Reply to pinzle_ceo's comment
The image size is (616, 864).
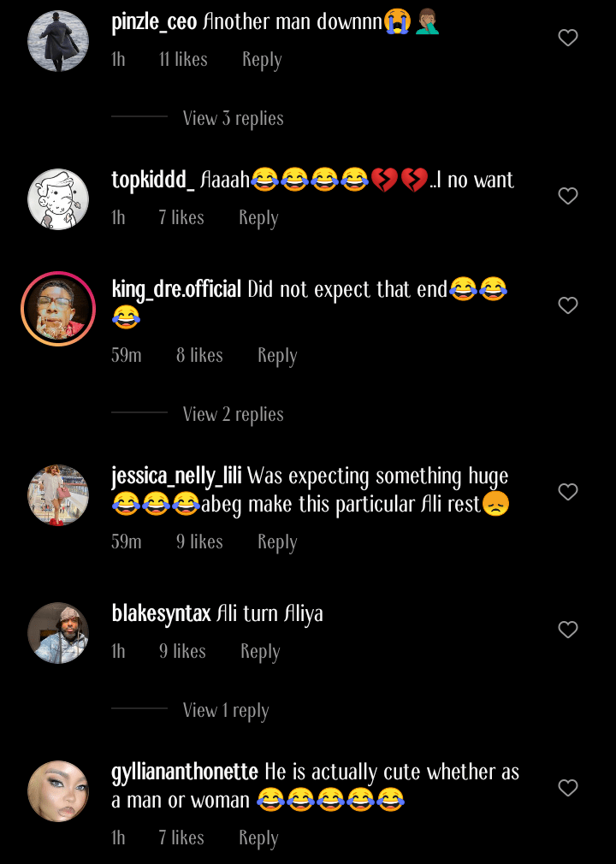point(262,59)
